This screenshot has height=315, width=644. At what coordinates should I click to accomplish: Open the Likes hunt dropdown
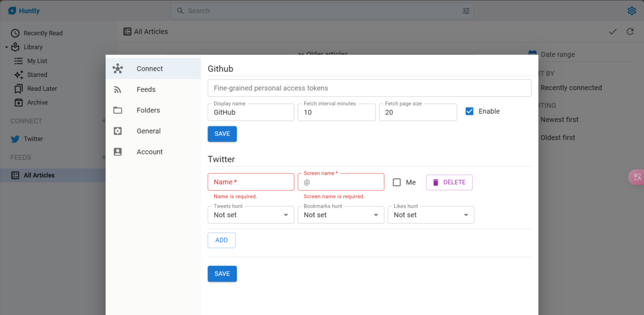tap(431, 215)
